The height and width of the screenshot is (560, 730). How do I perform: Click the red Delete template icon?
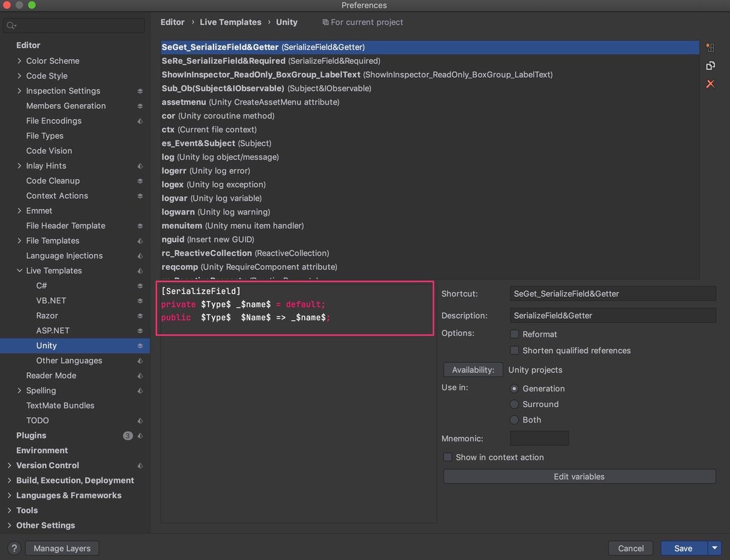[710, 84]
